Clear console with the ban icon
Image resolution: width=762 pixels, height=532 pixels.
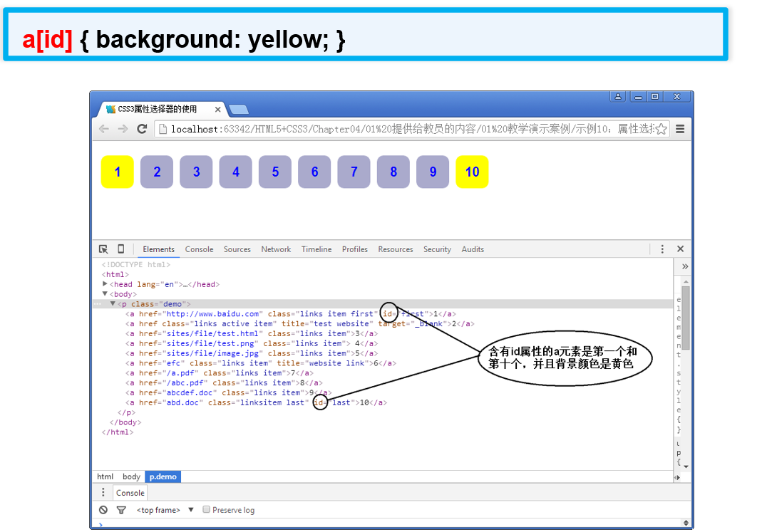[103, 510]
